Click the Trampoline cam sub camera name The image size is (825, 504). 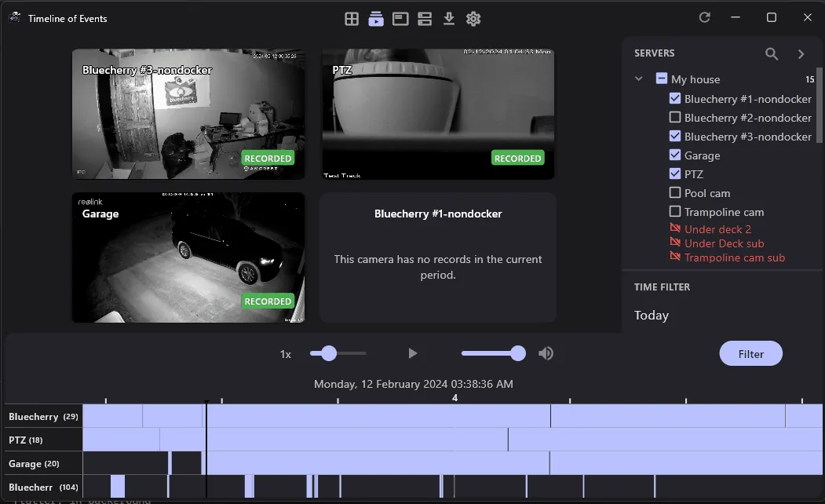735,257
